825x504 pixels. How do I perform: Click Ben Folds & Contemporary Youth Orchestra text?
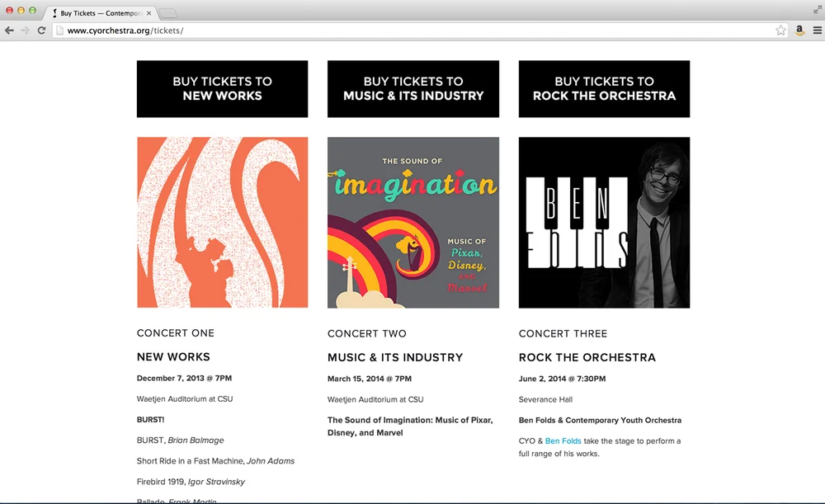pyautogui.click(x=600, y=420)
